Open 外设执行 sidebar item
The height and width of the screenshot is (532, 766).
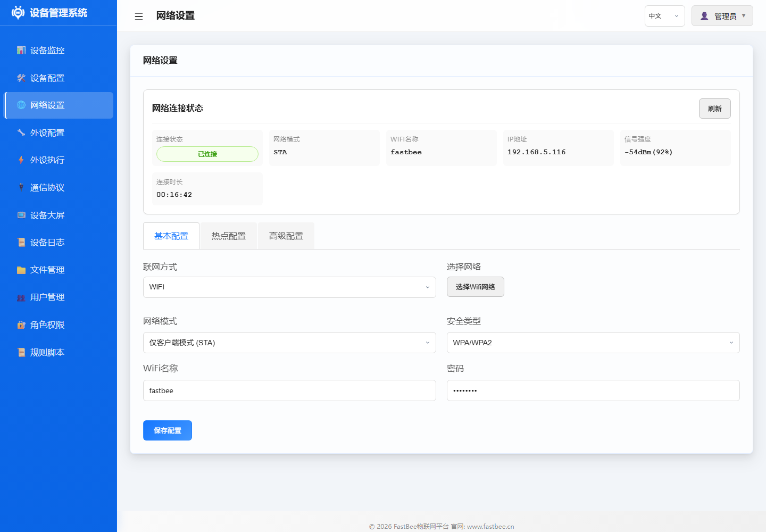(59, 160)
